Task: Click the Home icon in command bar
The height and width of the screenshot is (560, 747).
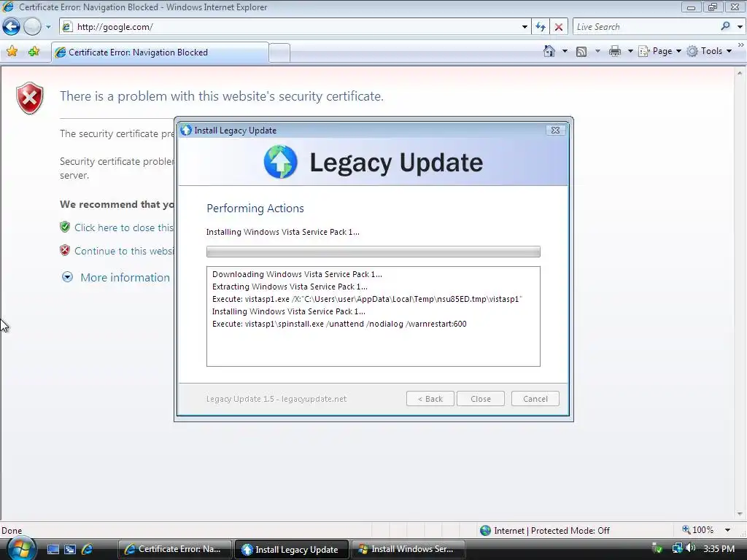Action: (549, 51)
